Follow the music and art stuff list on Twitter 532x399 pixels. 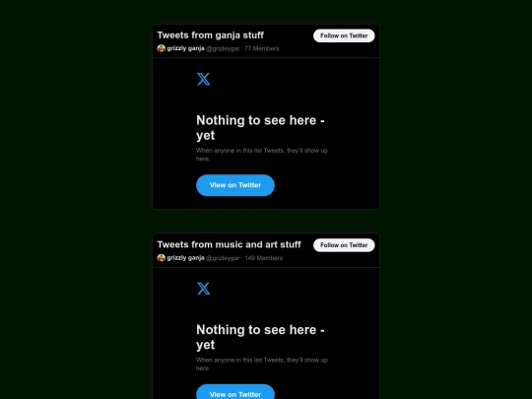pos(344,245)
